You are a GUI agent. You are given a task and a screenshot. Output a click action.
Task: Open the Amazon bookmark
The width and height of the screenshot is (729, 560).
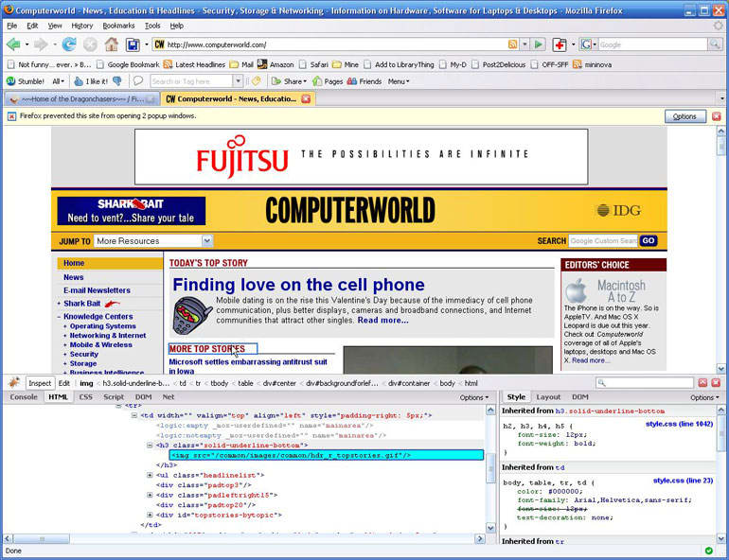[276, 64]
